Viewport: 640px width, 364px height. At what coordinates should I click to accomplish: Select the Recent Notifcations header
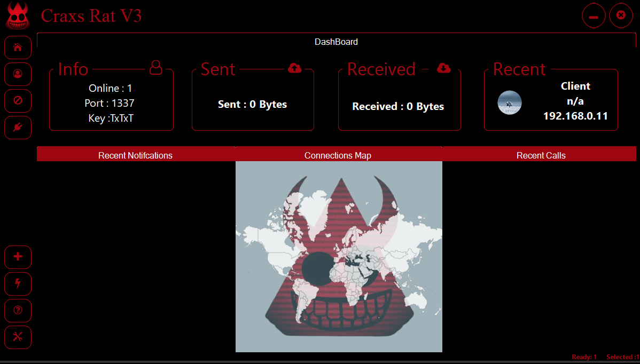tap(136, 155)
